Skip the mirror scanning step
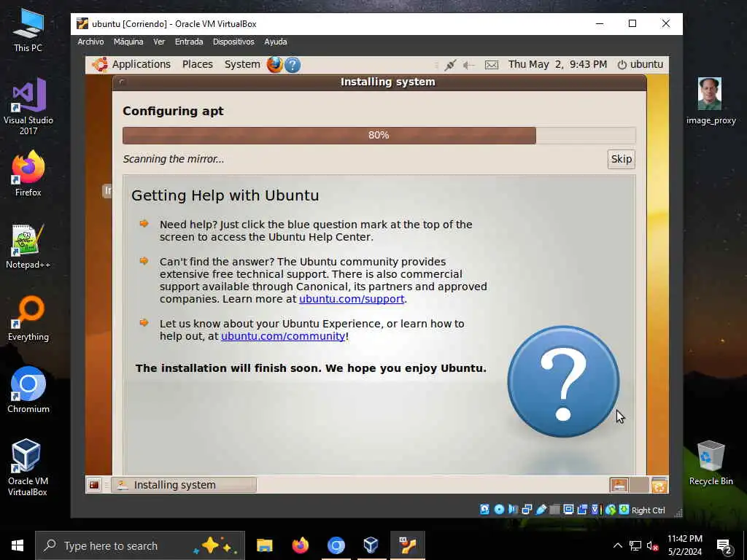Image resolution: width=747 pixels, height=560 pixels. click(622, 159)
